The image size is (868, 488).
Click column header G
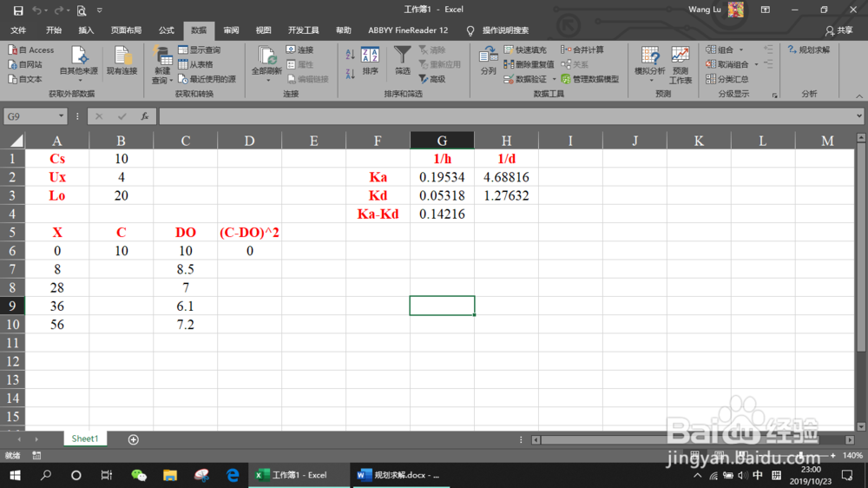click(x=442, y=141)
